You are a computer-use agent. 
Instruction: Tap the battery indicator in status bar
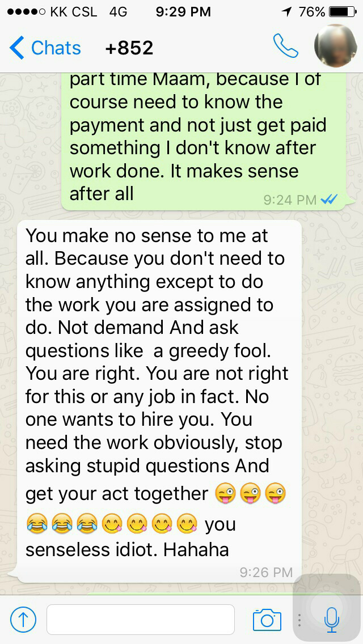(343, 12)
